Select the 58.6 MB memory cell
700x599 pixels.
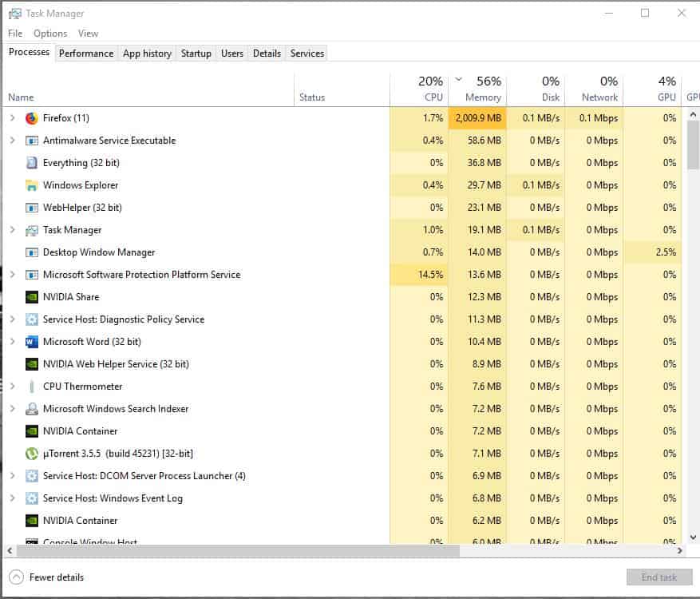point(477,141)
